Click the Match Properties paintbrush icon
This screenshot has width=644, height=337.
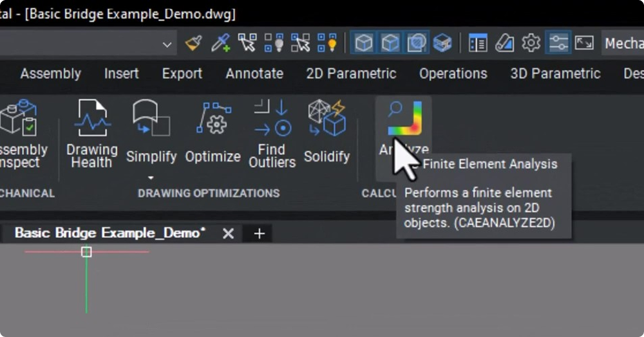193,42
